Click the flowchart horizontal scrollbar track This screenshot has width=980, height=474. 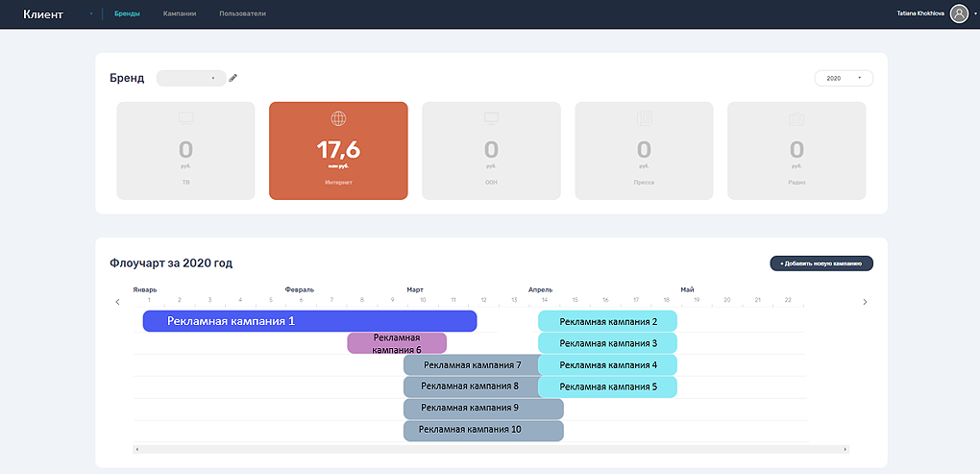pyautogui.click(x=490, y=449)
